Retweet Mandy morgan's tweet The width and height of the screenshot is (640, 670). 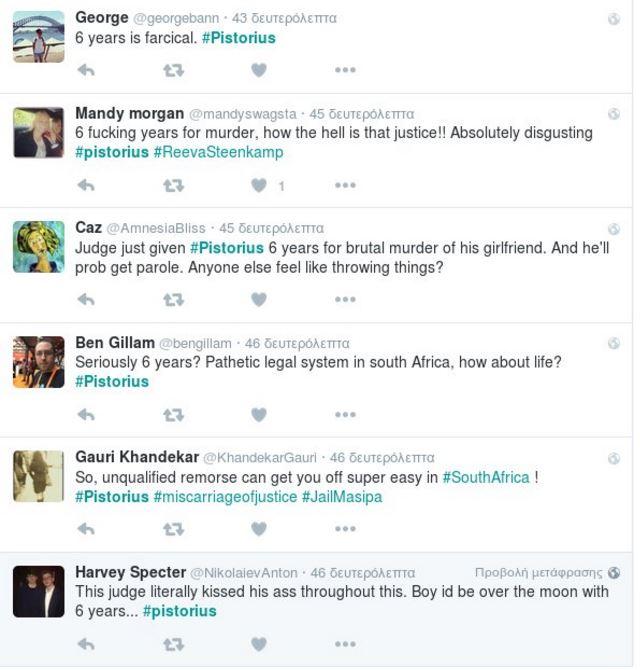click(x=173, y=185)
